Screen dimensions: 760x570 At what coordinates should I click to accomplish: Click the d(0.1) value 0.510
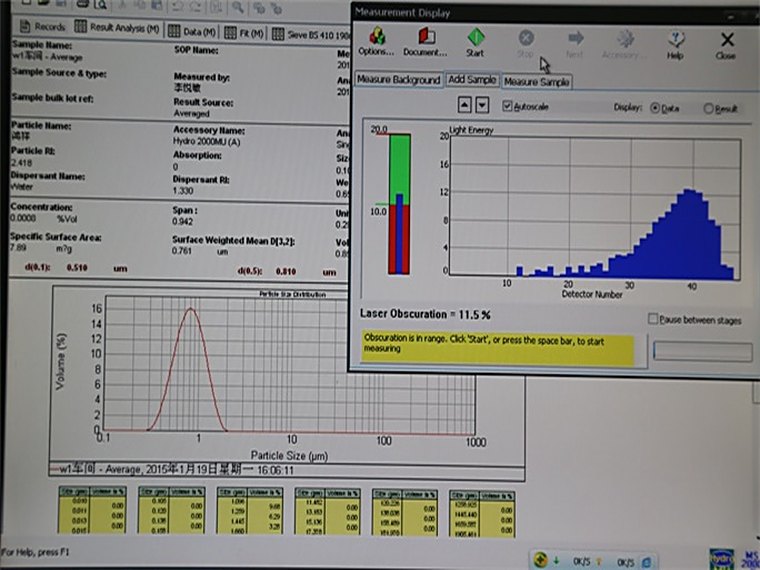click(77, 268)
